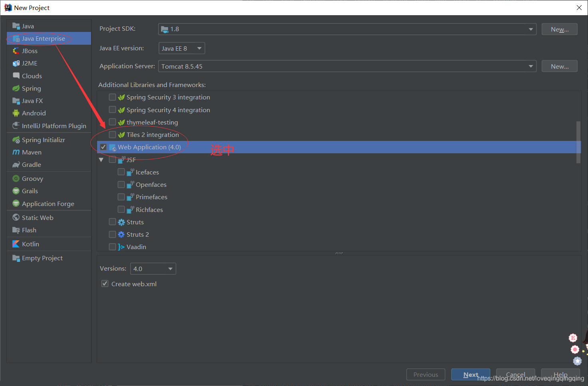
Task: Click the Groovy icon
Action: tap(16, 178)
